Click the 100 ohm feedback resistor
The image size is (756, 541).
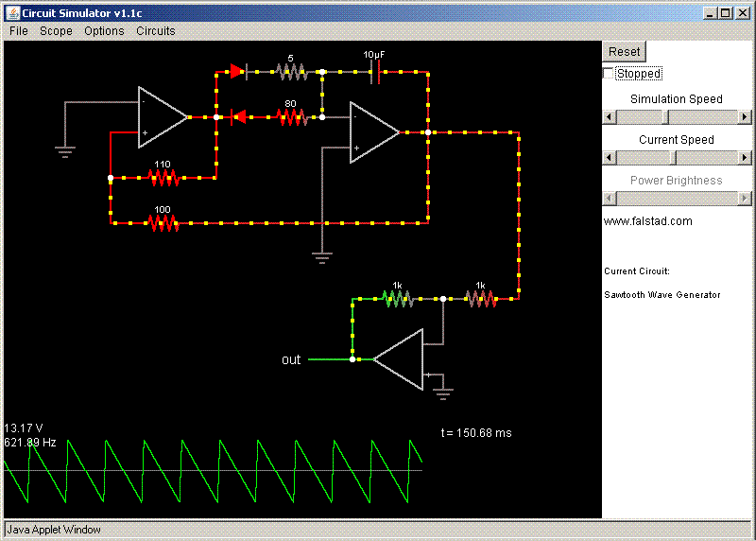pyautogui.click(x=163, y=223)
